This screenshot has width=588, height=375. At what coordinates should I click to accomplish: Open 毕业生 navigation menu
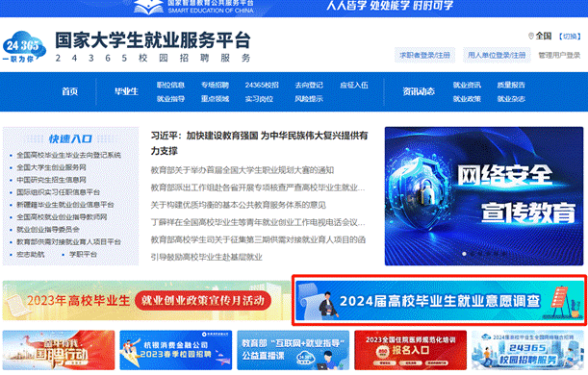126,91
